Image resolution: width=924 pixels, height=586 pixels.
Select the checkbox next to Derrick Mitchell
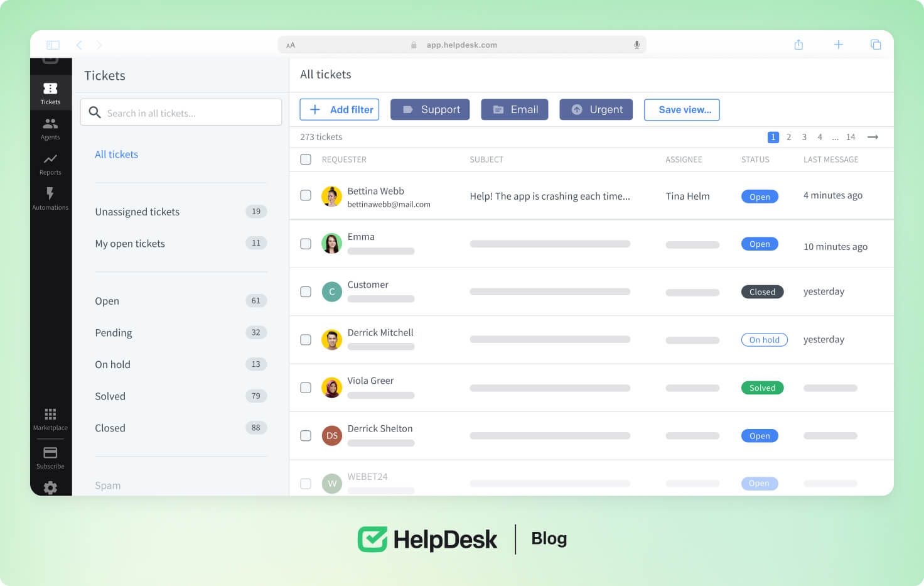point(306,340)
